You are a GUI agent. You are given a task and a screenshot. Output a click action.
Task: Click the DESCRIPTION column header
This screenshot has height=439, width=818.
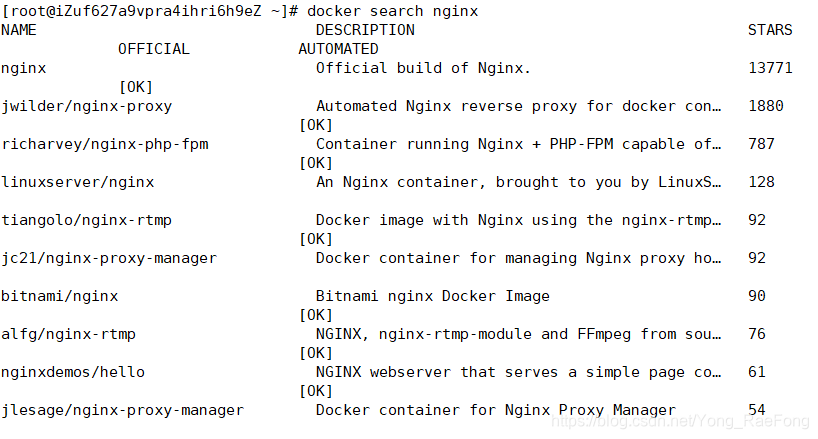pos(365,30)
